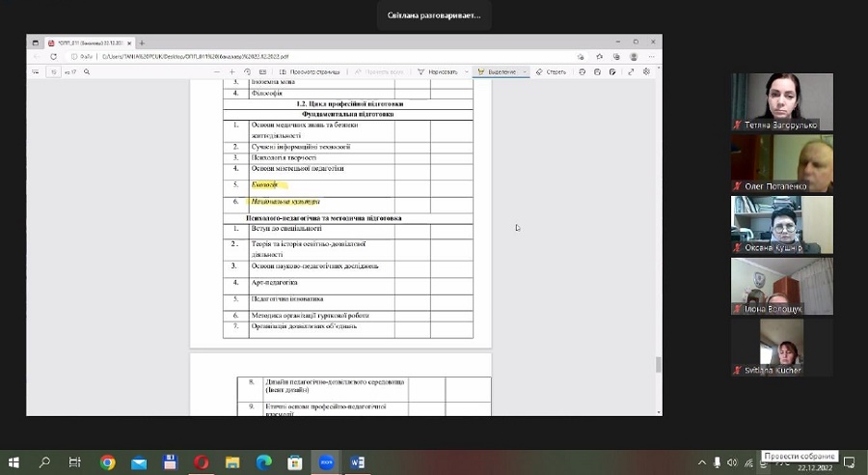Toggle the Draw (Нарисовать) tool

point(439,71)
